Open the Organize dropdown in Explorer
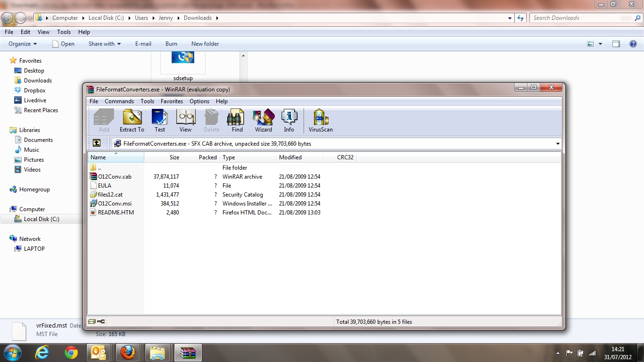The image size is (644, 362). pyautogui.click(x=23, y=44)
